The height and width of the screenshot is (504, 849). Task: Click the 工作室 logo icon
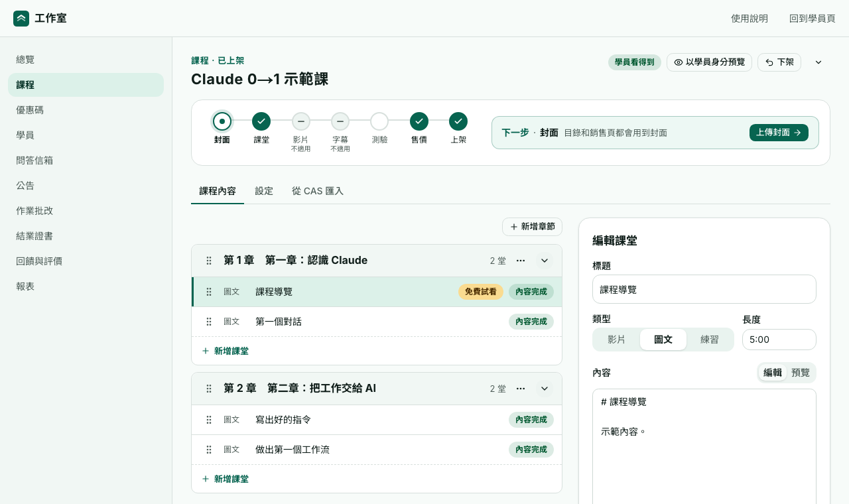click(21, 19)
